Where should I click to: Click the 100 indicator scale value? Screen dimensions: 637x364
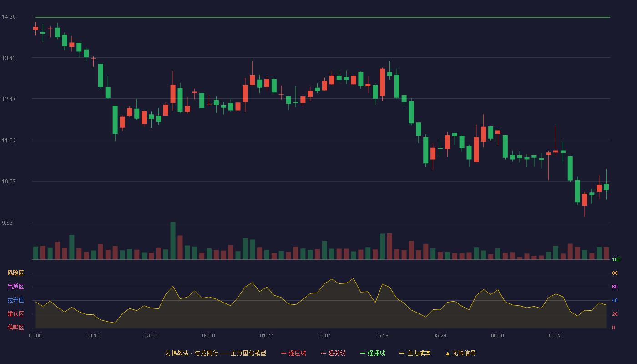coord(616,260)
